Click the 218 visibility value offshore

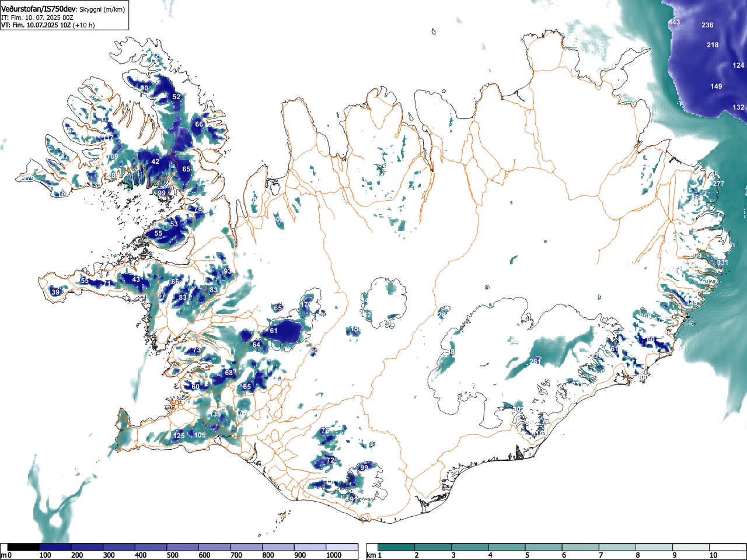click(713, 45)
